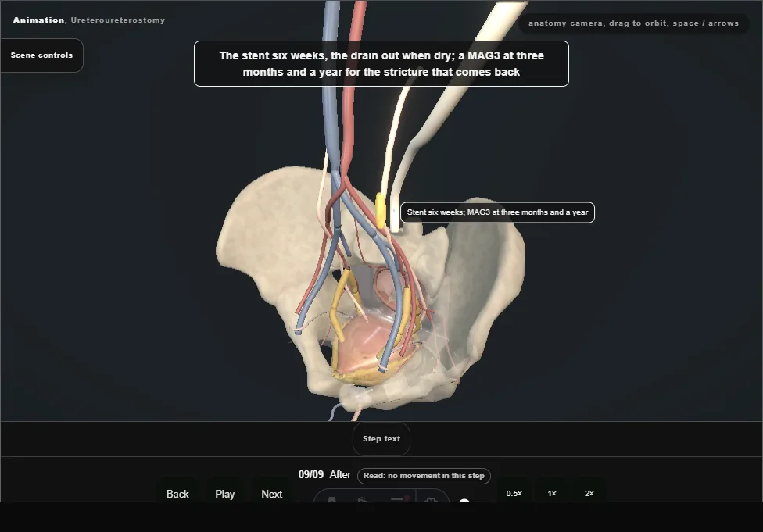The image size is (763, 532).
Task: Set playback speed to 1×
Action: point(552,493)
